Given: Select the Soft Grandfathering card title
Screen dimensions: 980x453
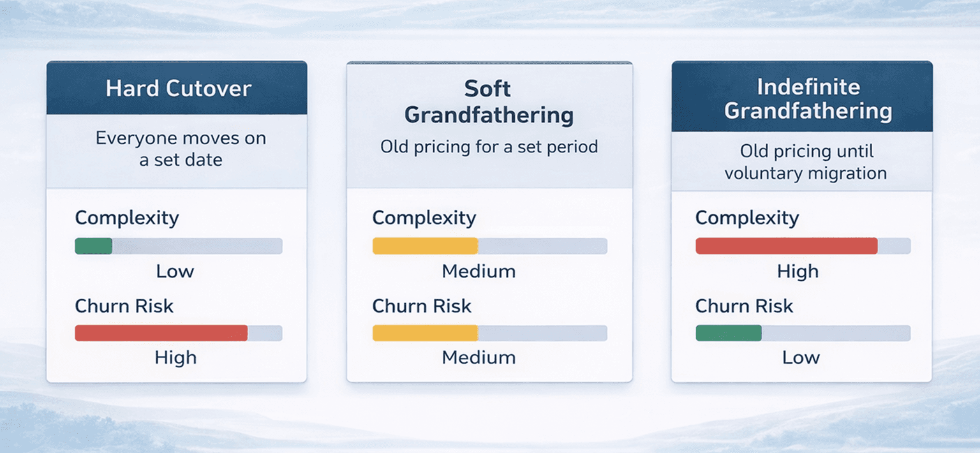Looking at the screenshot, I should point(489,102).
